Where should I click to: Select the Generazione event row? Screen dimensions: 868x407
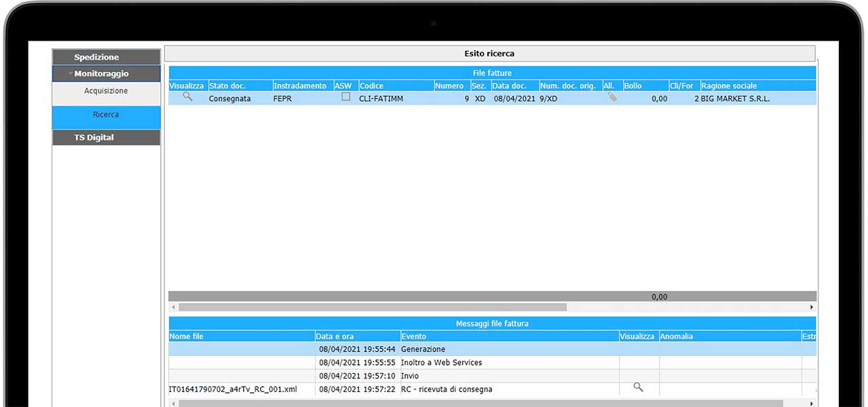492,349
